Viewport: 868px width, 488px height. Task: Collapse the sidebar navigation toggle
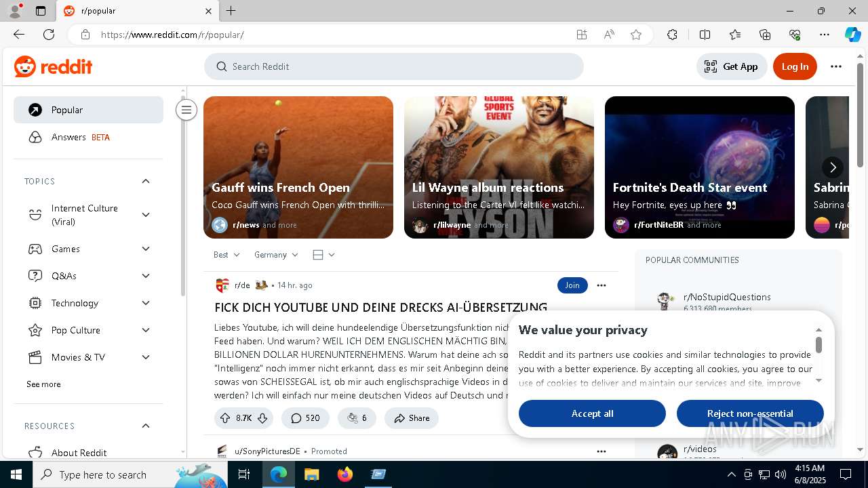[186, 110]
